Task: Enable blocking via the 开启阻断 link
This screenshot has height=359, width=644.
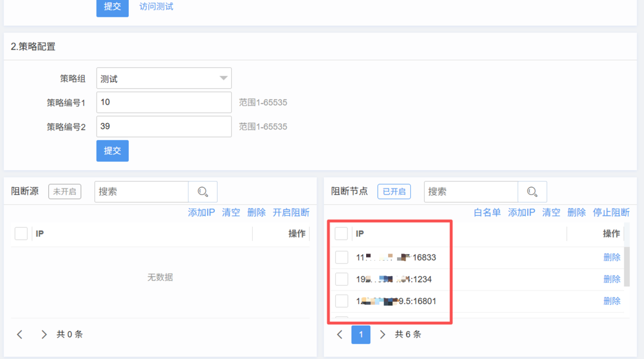Action: (291, 212)
